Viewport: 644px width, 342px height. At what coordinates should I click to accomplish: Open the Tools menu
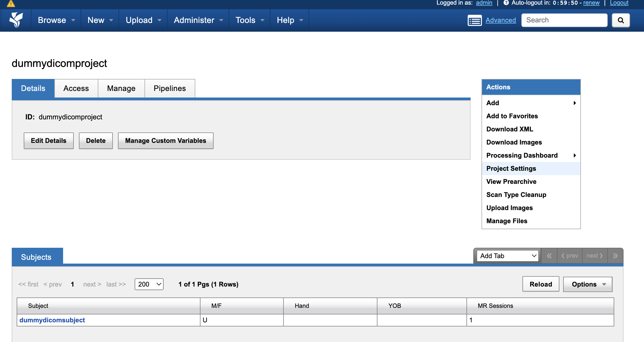(250, 20)
